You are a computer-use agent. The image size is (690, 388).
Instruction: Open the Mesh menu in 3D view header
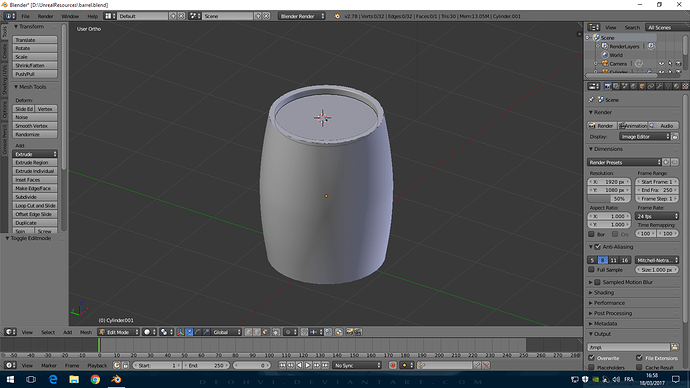click(86, 332)
